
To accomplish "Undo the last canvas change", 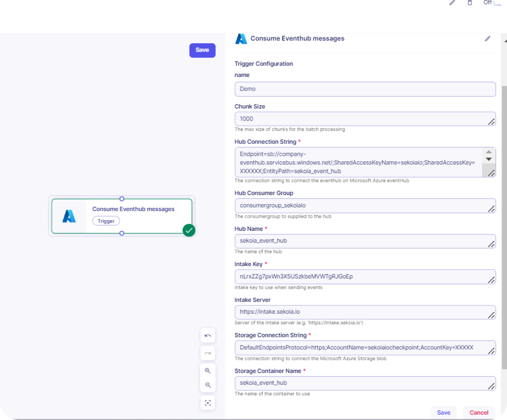I will tap(208, 335).
